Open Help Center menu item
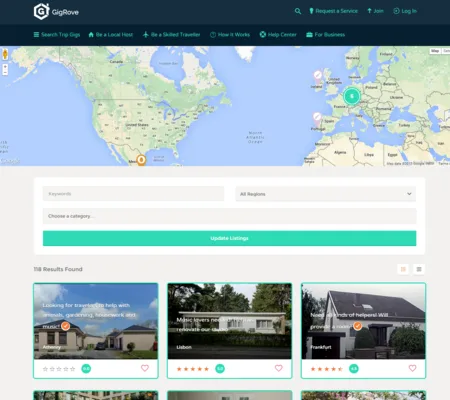Screen dimensions: 450x400 278,35
